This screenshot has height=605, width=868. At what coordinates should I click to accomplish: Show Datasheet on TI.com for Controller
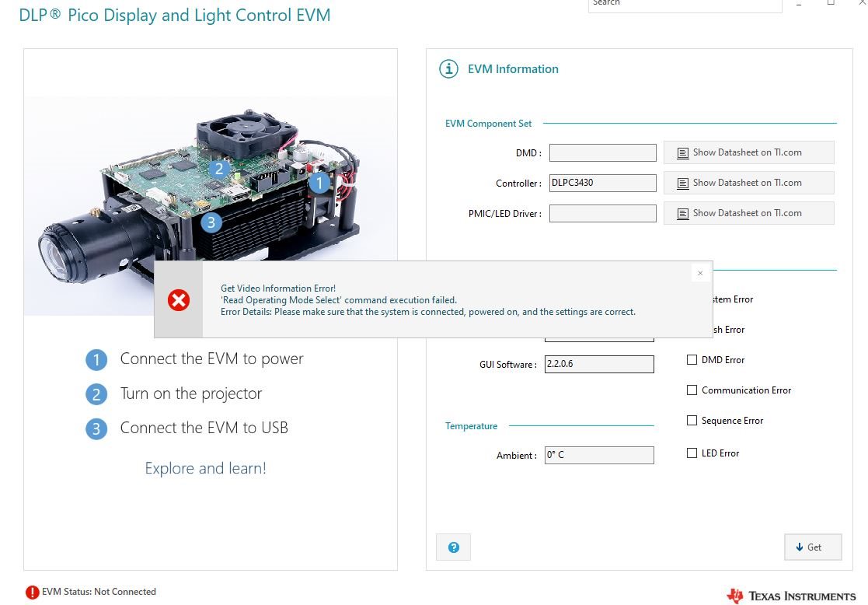point(748,183)
